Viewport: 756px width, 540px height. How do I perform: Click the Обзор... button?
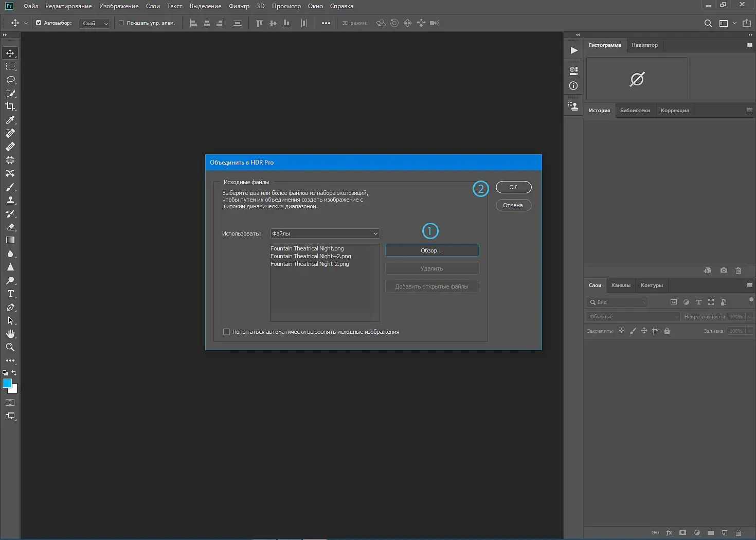(431, 250)
